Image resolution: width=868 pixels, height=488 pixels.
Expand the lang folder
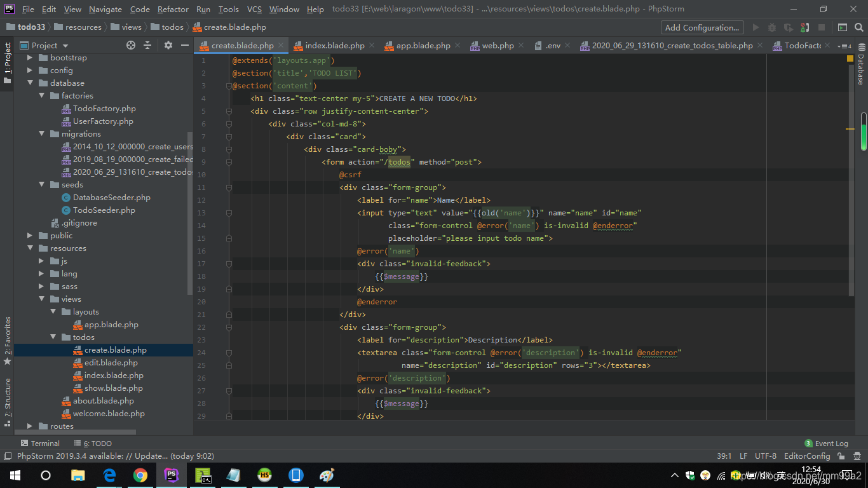tap(41, 274)
